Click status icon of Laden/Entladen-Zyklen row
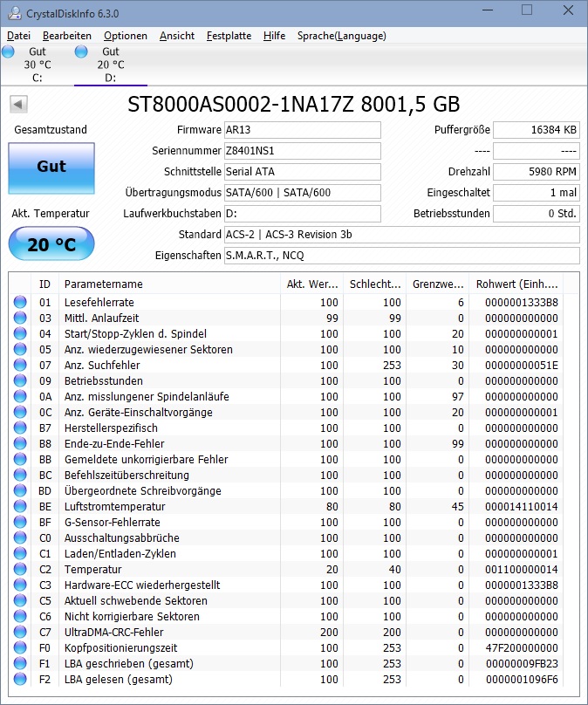This screenshot has height=705, width=588. pos(20,553)
